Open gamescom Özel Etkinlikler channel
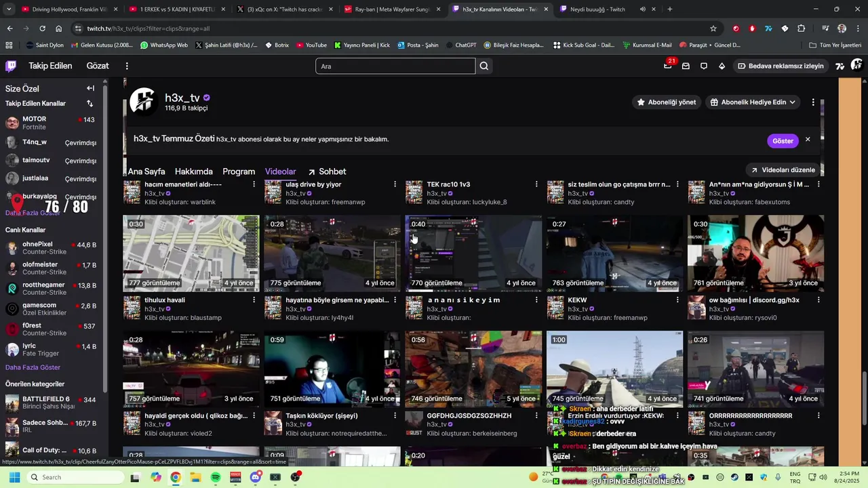 pyautogui.click(x=51, y=309)
